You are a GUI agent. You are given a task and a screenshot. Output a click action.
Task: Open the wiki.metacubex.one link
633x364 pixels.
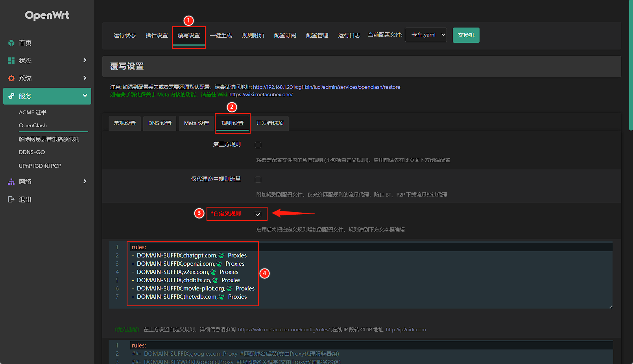click(261, 95)
